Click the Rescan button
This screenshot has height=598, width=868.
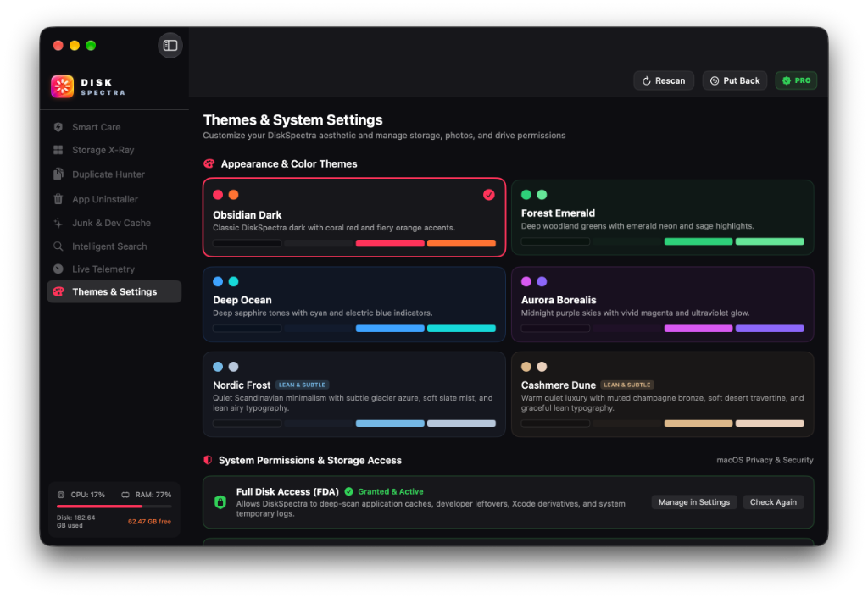coord(664,80)
